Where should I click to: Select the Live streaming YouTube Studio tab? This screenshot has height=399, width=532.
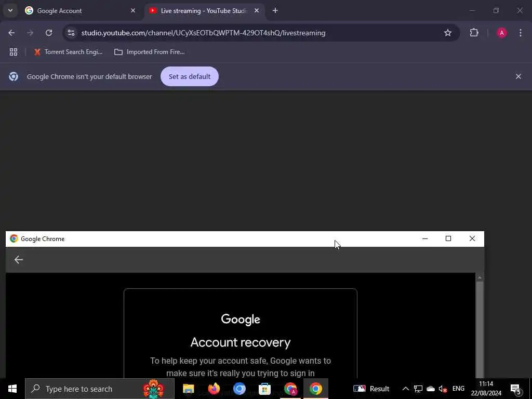tap(205, 10)
